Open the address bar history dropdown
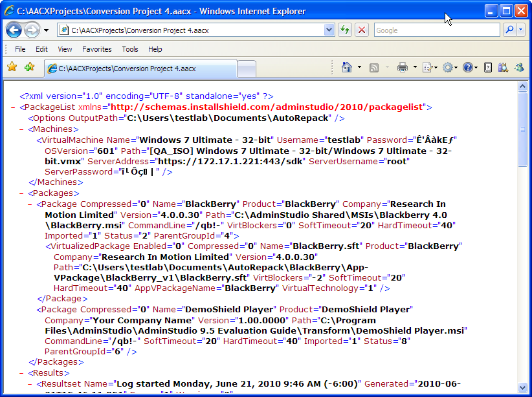Screen dimensions: 532x397 (329, 30)
